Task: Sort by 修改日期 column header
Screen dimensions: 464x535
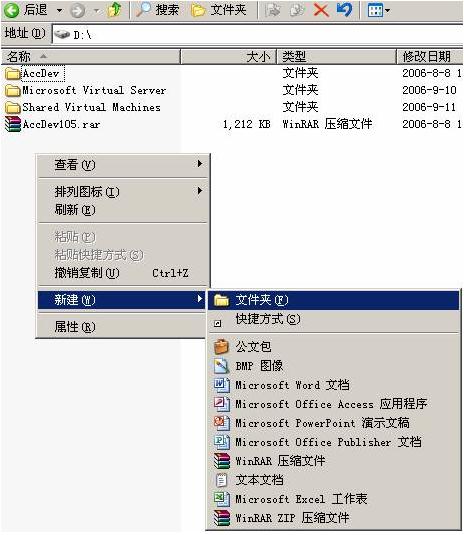Action: pyautogui.click(x=430, y=57)
